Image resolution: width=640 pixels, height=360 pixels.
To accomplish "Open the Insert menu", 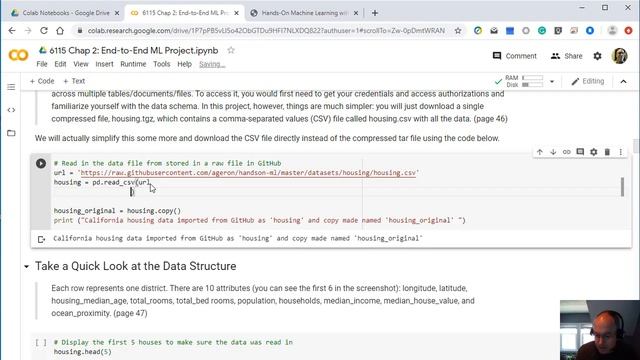I will pyautogui.click(x=104, y=64).
